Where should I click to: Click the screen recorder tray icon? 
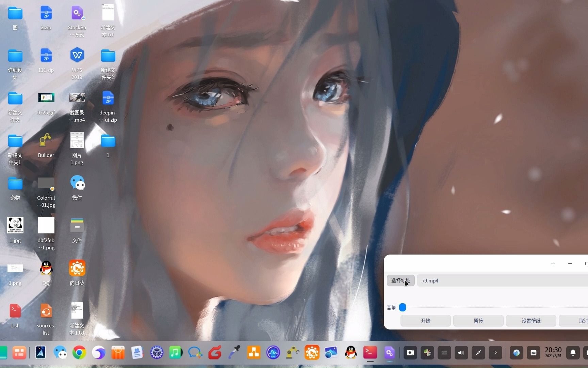pos(410,353)
